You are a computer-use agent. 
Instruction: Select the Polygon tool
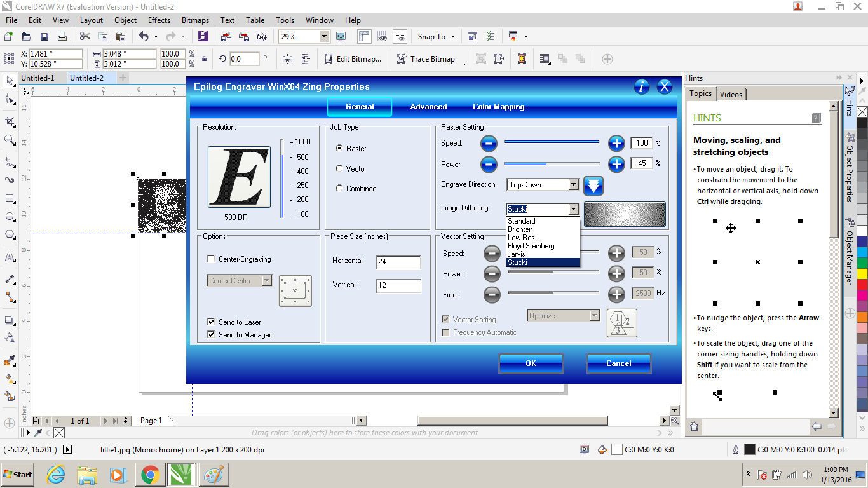pos(10,235)
